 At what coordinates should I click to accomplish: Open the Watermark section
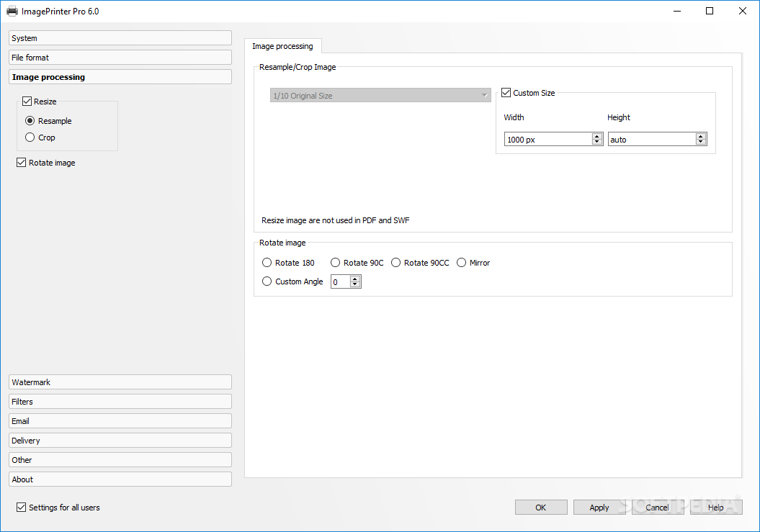point(120,382)
